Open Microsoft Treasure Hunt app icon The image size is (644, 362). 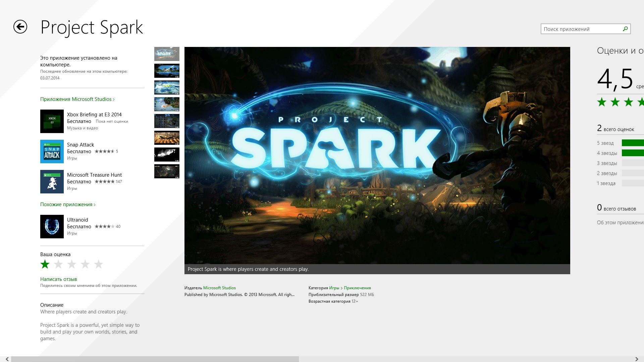pos(52,182)
